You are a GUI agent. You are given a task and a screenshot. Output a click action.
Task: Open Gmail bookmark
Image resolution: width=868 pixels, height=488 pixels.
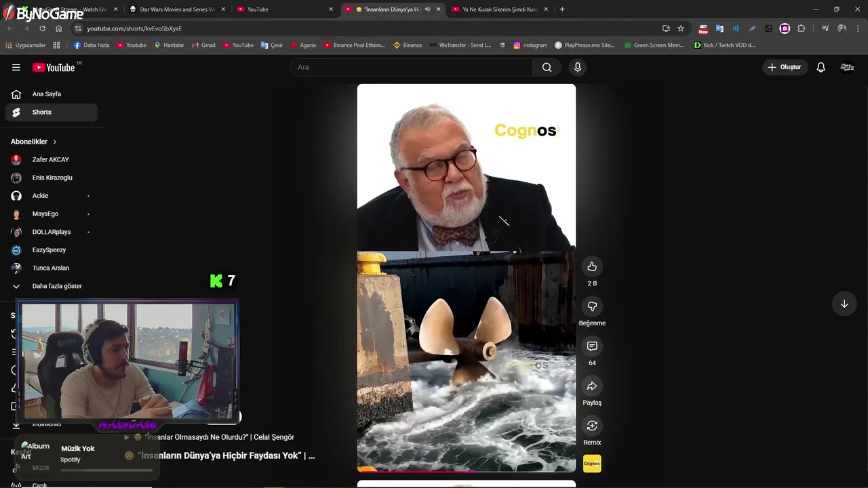(202, 45)
